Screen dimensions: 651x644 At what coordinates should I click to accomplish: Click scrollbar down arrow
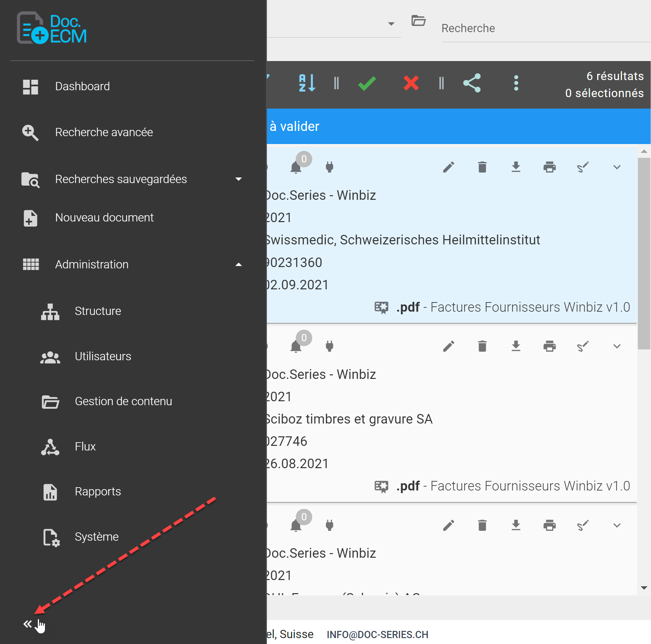tap(644, 588)
